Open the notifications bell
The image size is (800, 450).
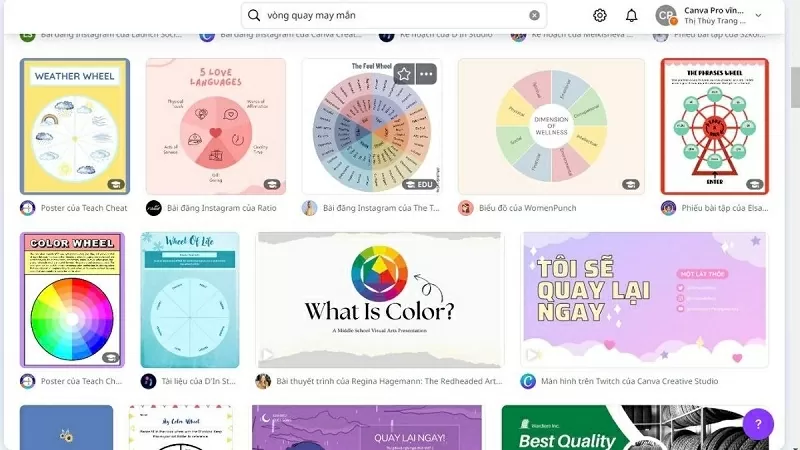(x=632, y=15)
